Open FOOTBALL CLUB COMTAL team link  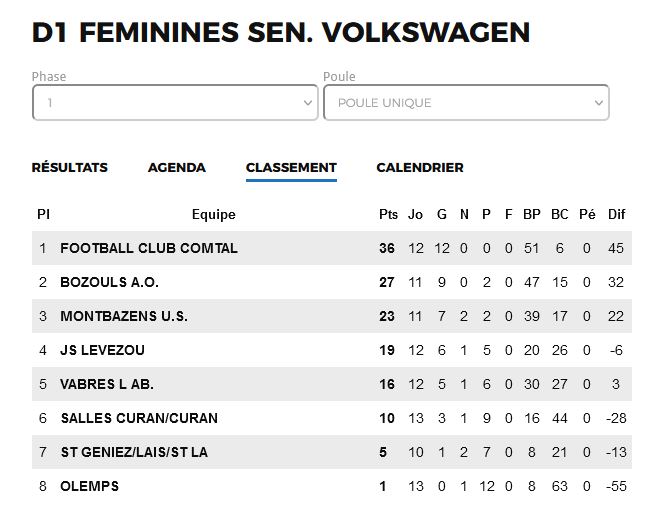point(149,248)
